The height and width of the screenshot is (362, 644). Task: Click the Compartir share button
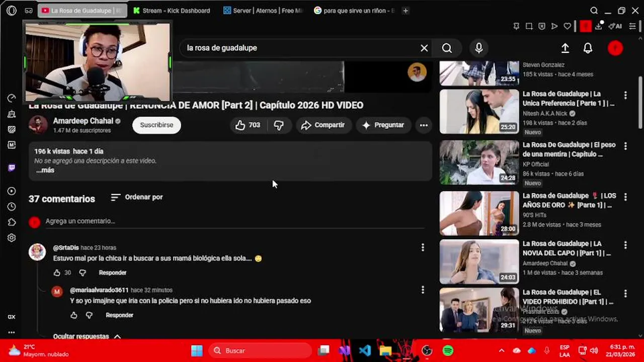tap(323, 125)
